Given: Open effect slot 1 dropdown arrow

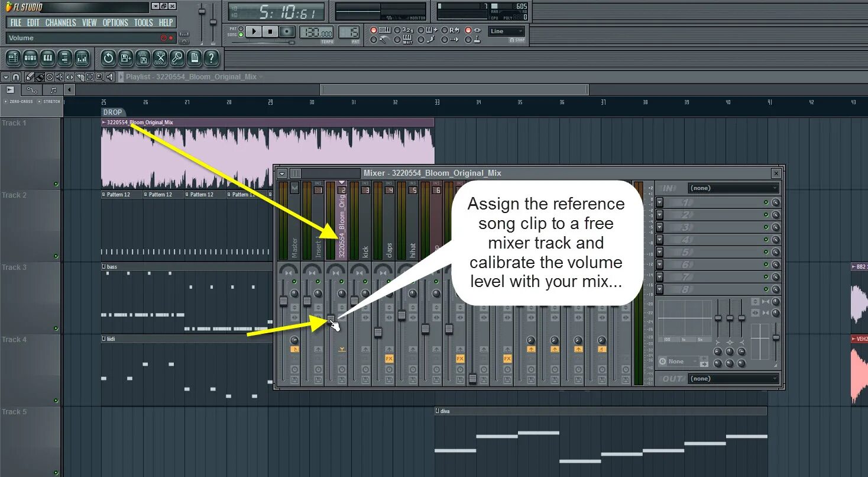Looking at the screenshot, I should [x=660, y=202].
